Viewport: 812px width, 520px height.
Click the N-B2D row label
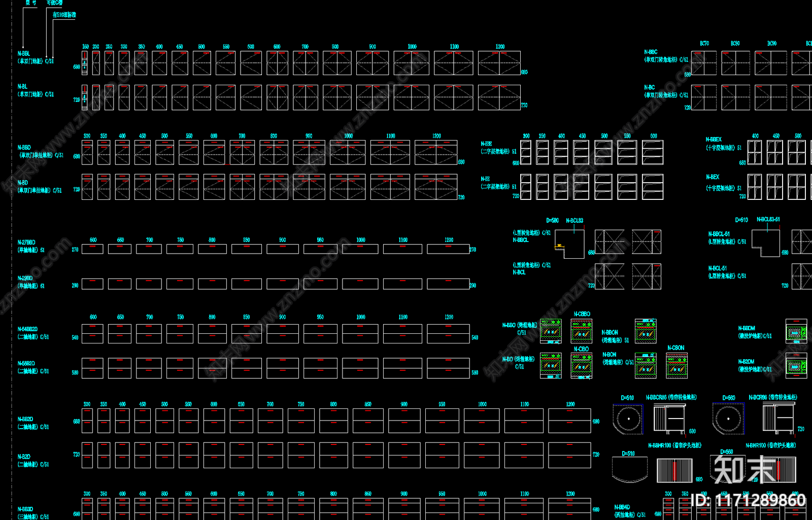click(24, 457)
